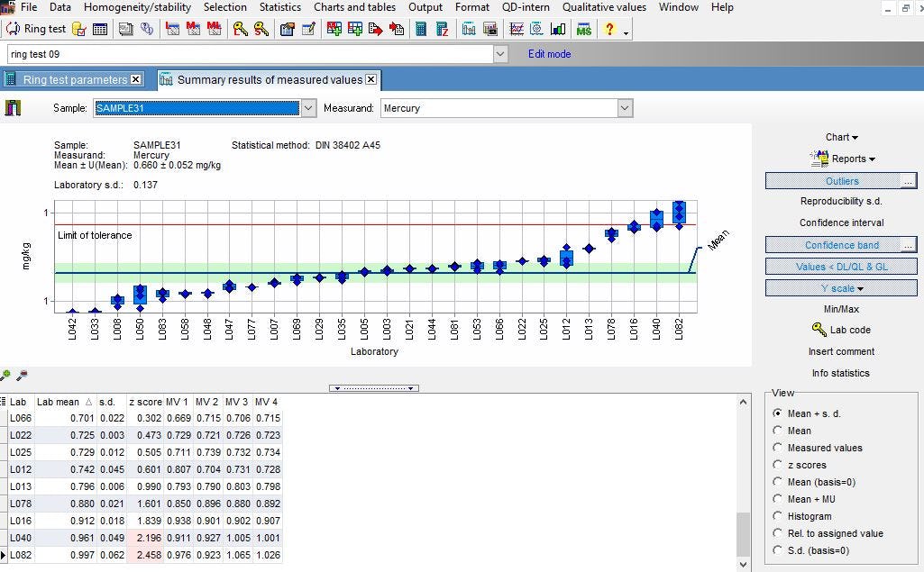This screenshot has height=572, width=924.
Task: Click the horizontal scrollbar above the table
Action: [x=373, y=387]
